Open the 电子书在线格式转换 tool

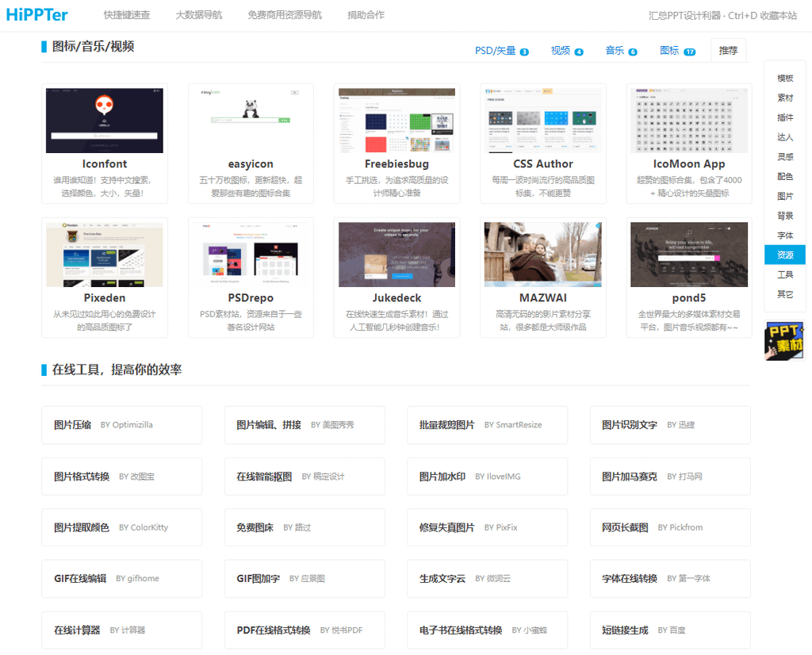coord(488,630)
